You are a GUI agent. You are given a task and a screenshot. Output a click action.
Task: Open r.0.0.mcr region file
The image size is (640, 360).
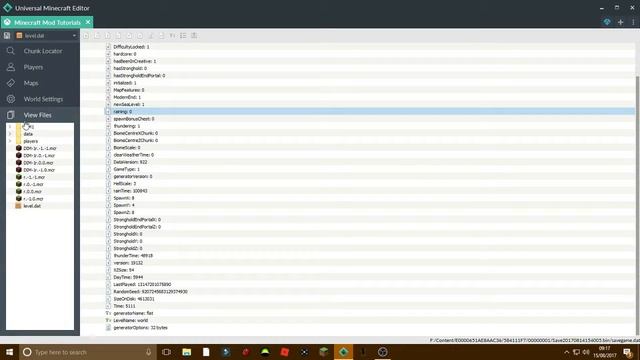point(32,191)
